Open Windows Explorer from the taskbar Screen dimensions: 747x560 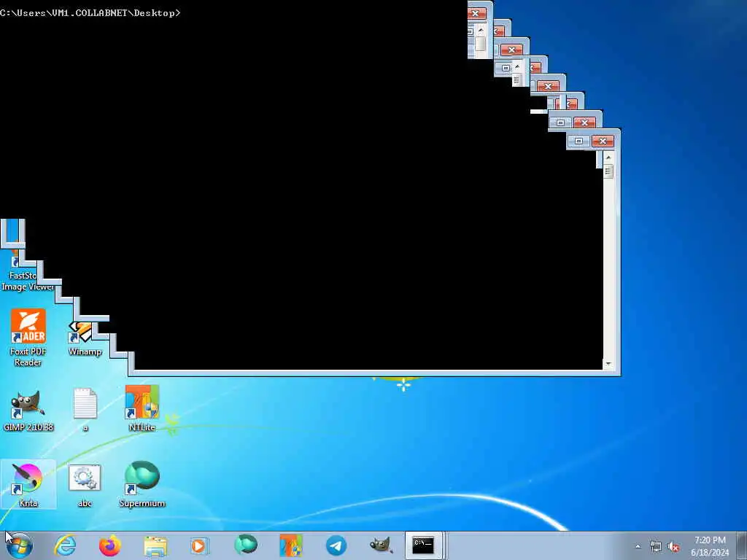[x=155, y=545]
